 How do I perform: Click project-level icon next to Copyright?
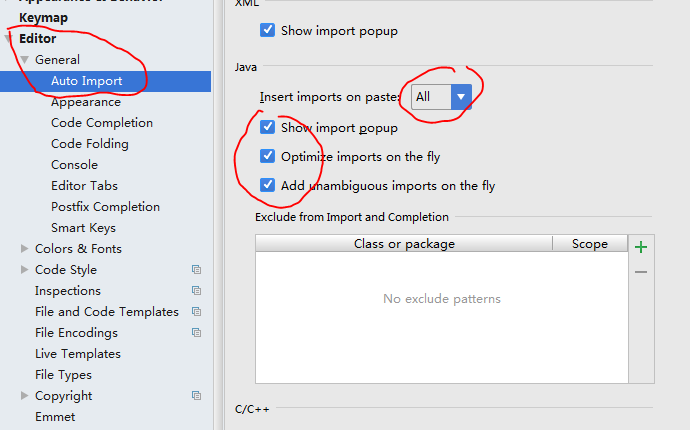click(197, 396)
